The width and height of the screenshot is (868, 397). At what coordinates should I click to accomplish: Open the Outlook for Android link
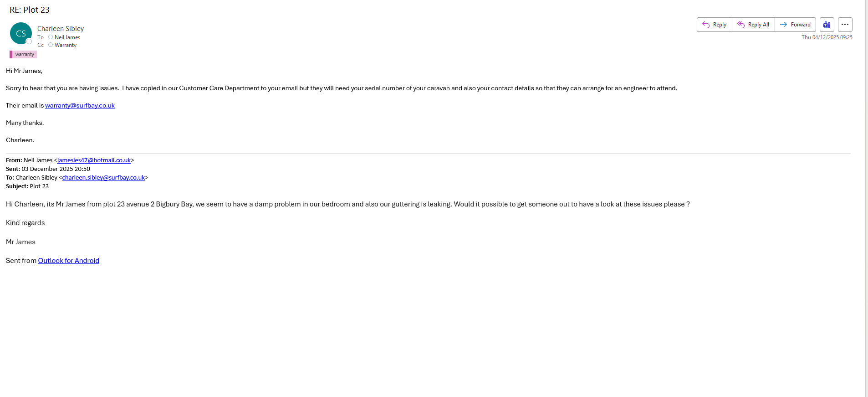point(68,260)
